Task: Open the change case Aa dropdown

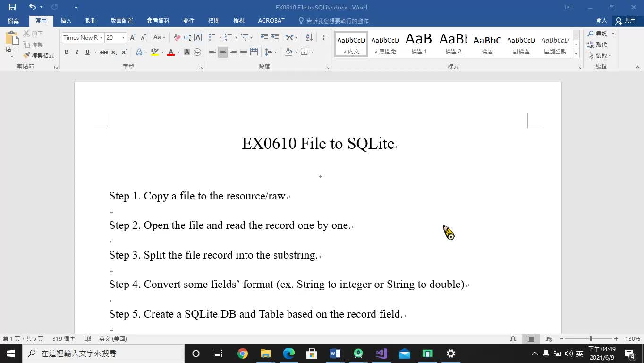Action: tap(159, 37)
